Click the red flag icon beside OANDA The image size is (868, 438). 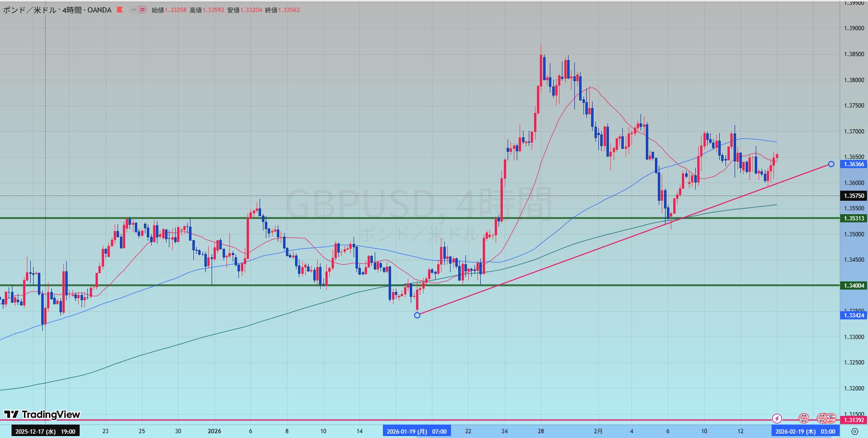click(x=120, y=10)
